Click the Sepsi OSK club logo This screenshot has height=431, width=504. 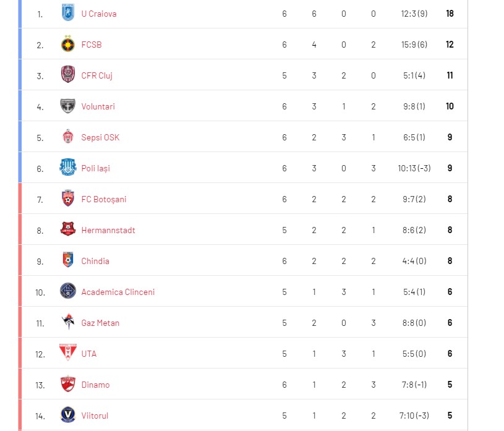pos(67,137)
